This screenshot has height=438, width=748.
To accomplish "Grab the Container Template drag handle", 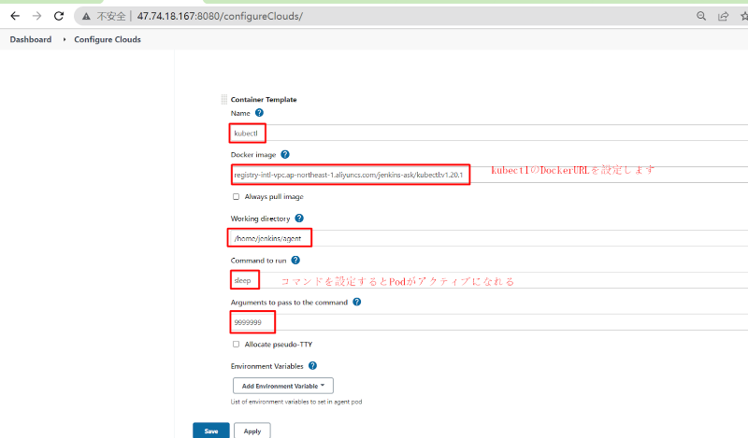I will pos(224,99).
